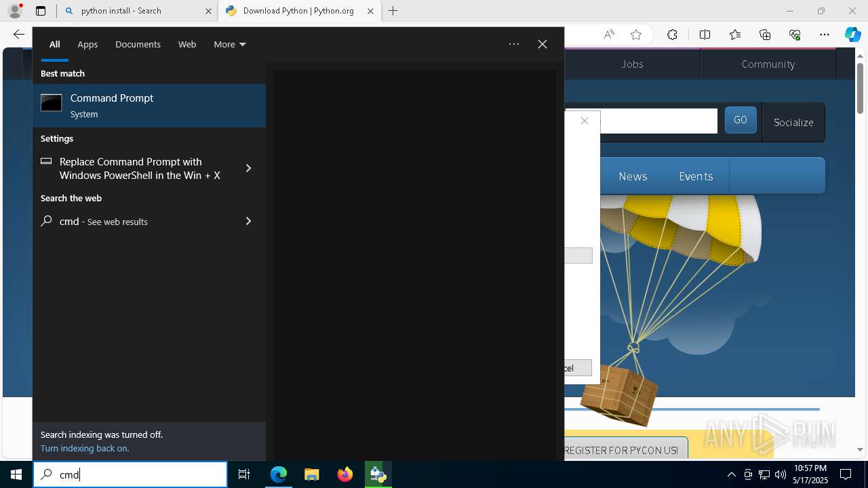Close the installer dialog with X
Screen dimensions: 868x488
click(585, 121)
